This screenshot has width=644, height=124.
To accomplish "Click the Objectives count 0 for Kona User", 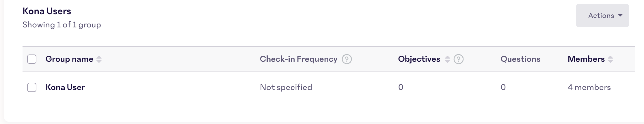I will 401,87.
